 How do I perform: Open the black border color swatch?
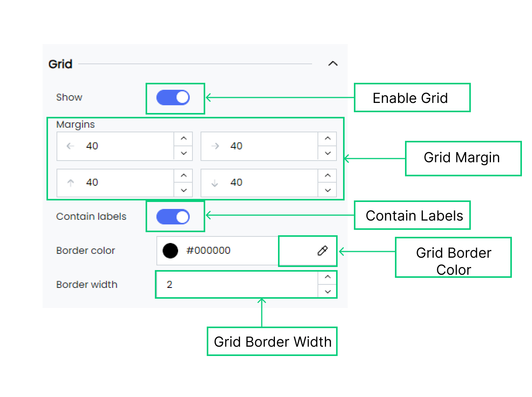coord(170,251)
